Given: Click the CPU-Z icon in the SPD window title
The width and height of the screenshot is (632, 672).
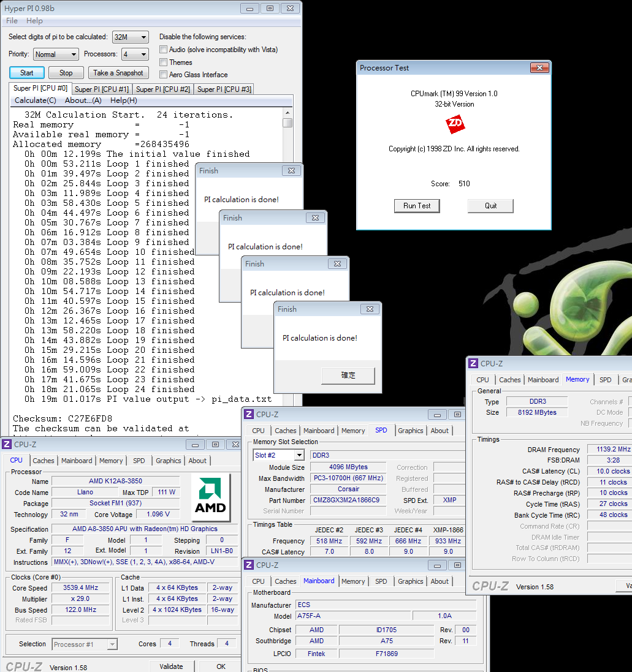Looking at the screenshot, I should point(249,415).
